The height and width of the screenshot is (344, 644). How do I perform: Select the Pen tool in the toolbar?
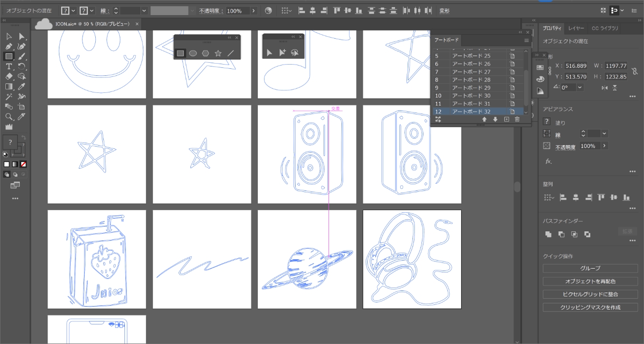click(8, 47)
